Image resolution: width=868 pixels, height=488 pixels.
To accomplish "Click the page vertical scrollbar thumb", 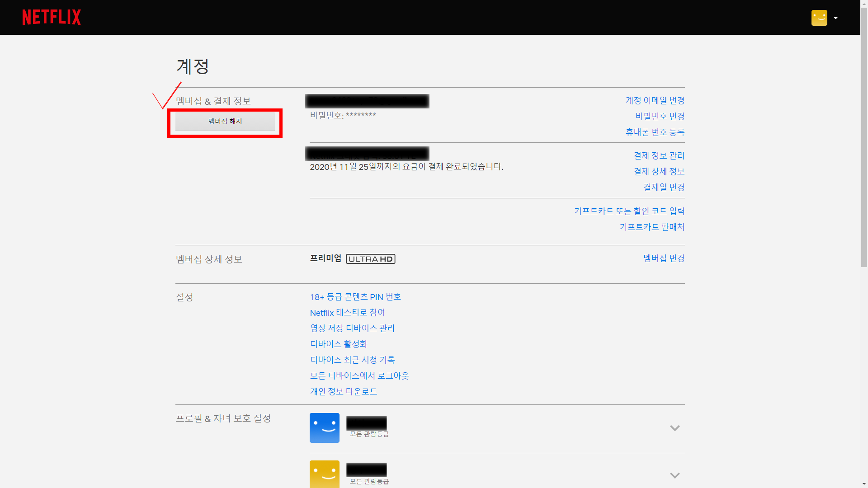I will pos(864,137).
